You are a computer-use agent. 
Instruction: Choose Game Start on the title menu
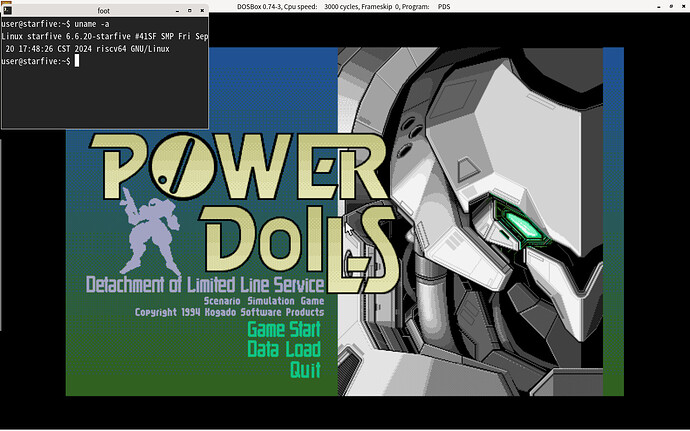point(284,330)
